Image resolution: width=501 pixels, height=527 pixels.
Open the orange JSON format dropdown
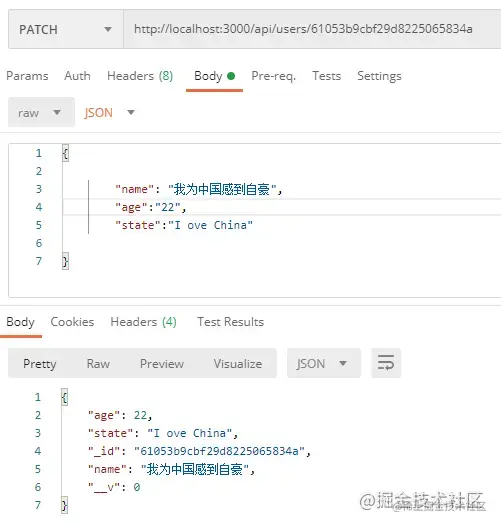pos(110,113)
